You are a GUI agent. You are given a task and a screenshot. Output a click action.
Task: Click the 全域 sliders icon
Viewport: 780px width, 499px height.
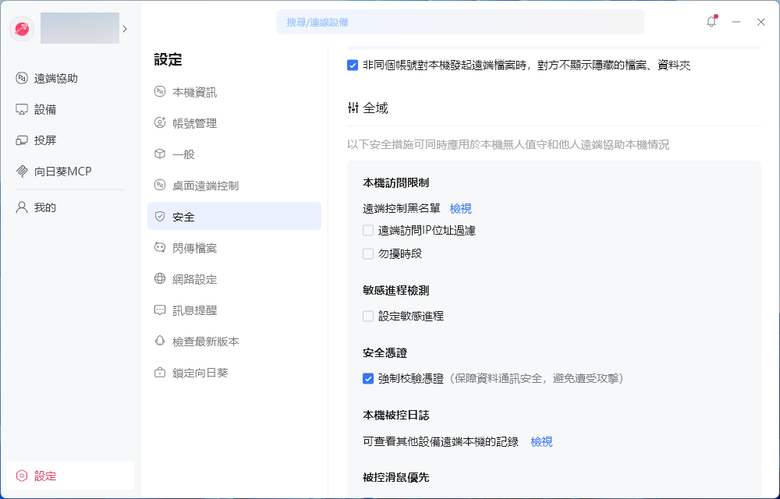click(353, 107)
